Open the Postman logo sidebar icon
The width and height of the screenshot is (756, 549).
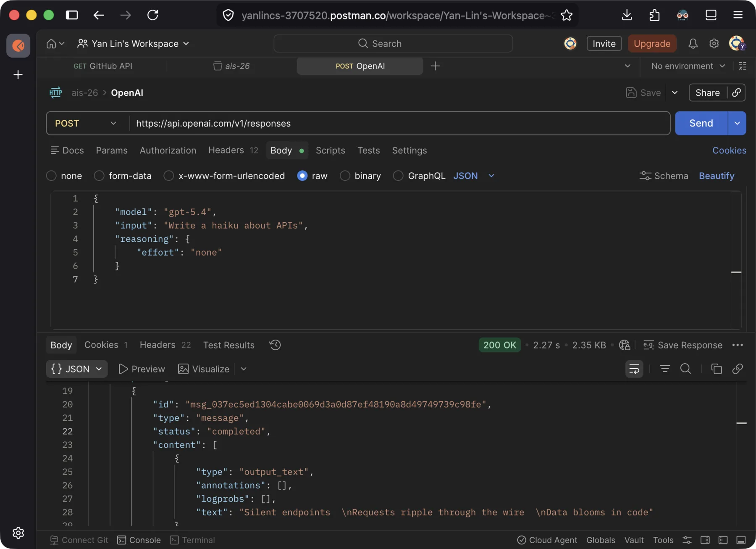18,45
